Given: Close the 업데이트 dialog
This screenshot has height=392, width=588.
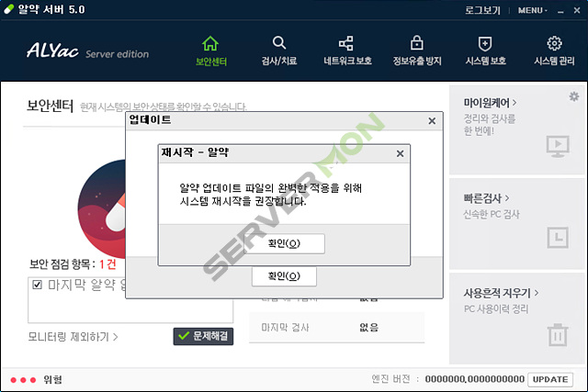Looking at the screenshot, I should coord(432,120).
